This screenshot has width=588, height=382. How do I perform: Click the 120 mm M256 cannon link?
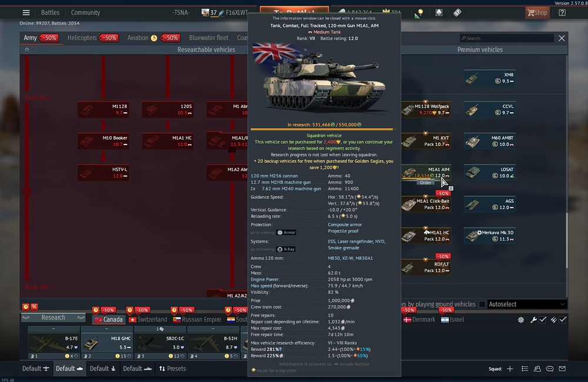coord(274,176)
